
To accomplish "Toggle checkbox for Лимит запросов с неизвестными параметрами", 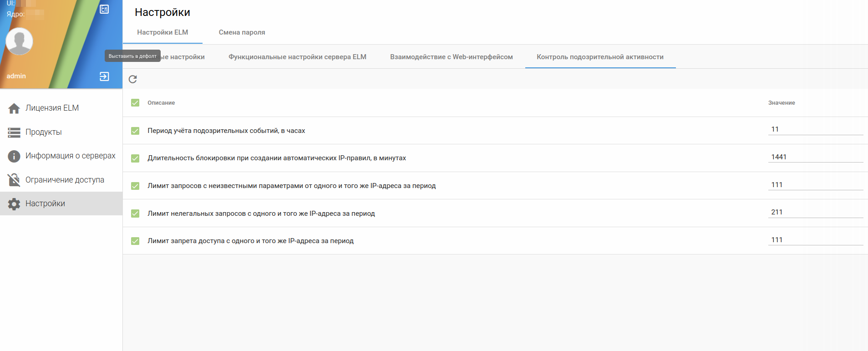I will tap(135, 186).
